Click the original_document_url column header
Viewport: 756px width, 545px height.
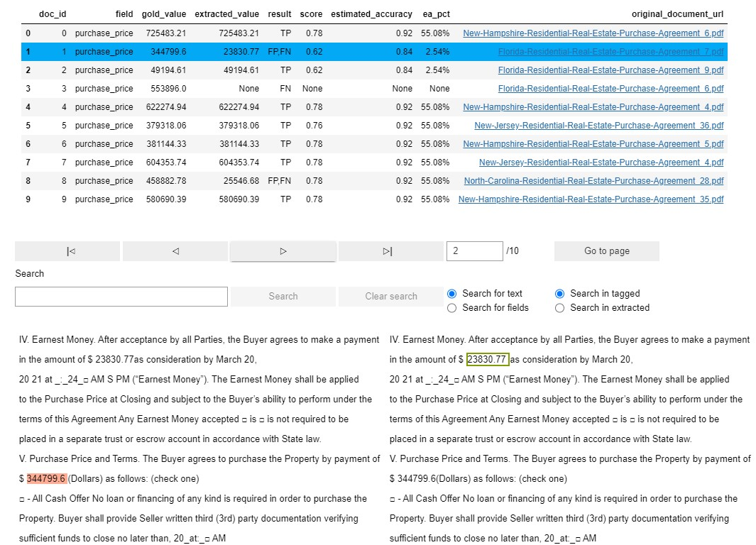[x=677, y=14]
